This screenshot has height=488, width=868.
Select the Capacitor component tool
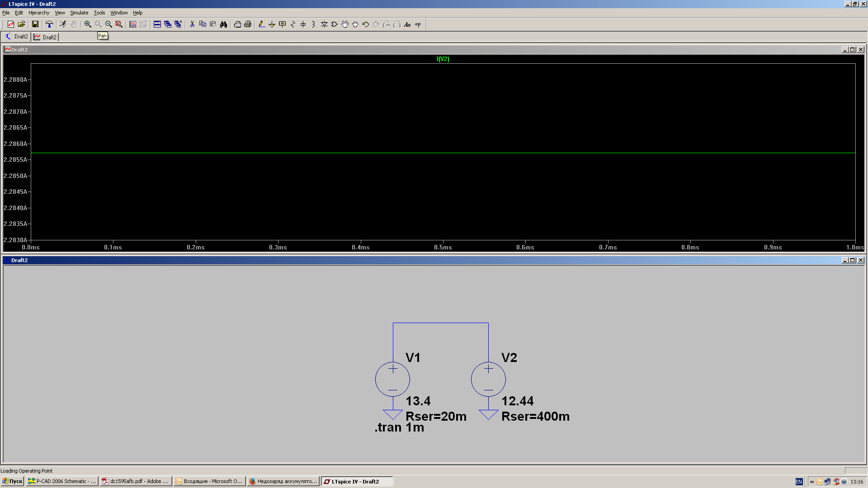click(303, 24)
